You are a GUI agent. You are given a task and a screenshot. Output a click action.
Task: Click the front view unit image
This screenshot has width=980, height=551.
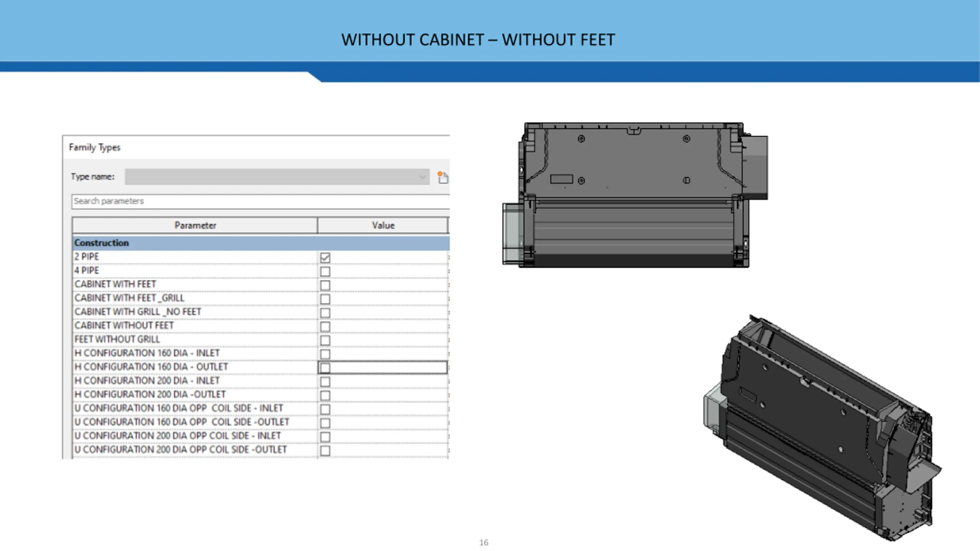click(x=635, y=195)
